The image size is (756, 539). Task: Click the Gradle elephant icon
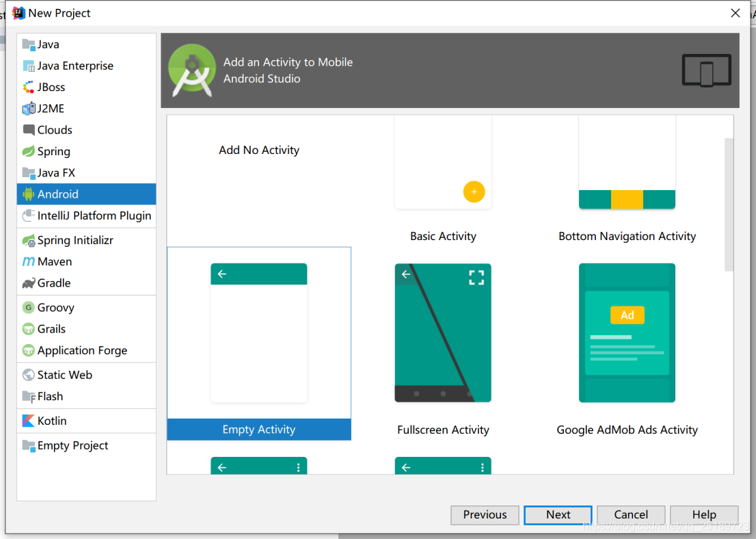[29, 283]
